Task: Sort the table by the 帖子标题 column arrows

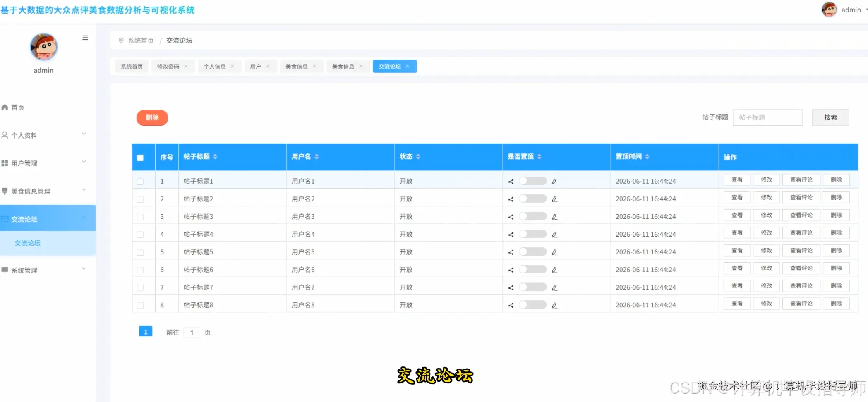Action: [x=215, y=157]
